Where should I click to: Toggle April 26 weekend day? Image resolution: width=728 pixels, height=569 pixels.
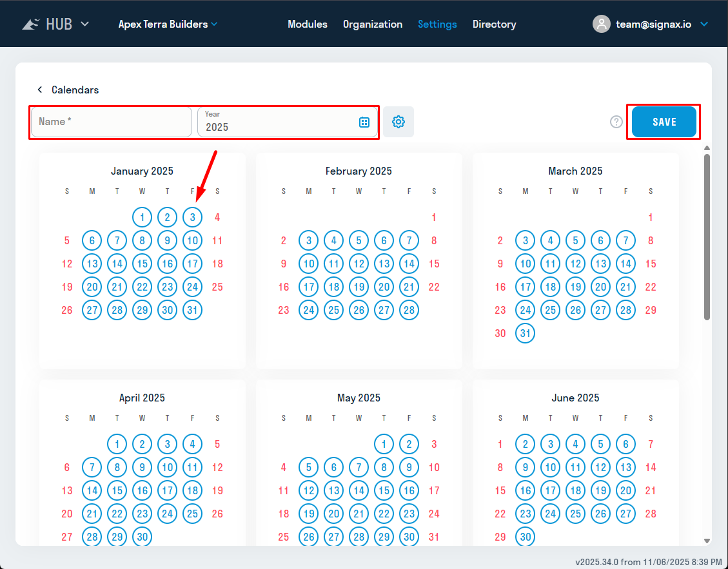click(217, 514)
